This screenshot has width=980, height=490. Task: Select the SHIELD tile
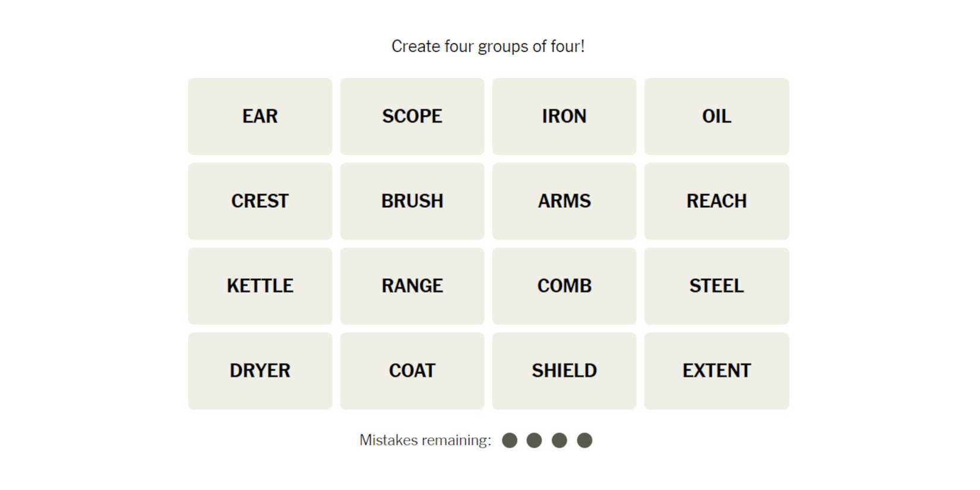pos(564,371)
